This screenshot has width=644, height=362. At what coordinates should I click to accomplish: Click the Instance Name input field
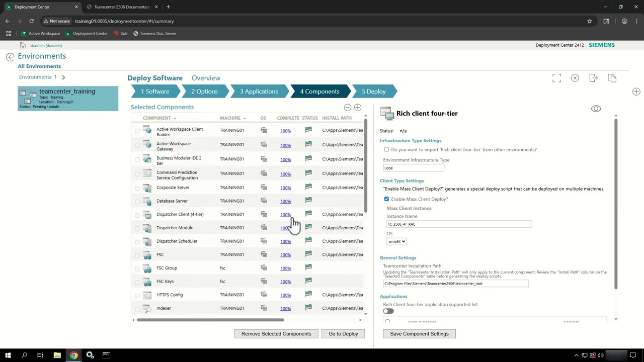459,224
